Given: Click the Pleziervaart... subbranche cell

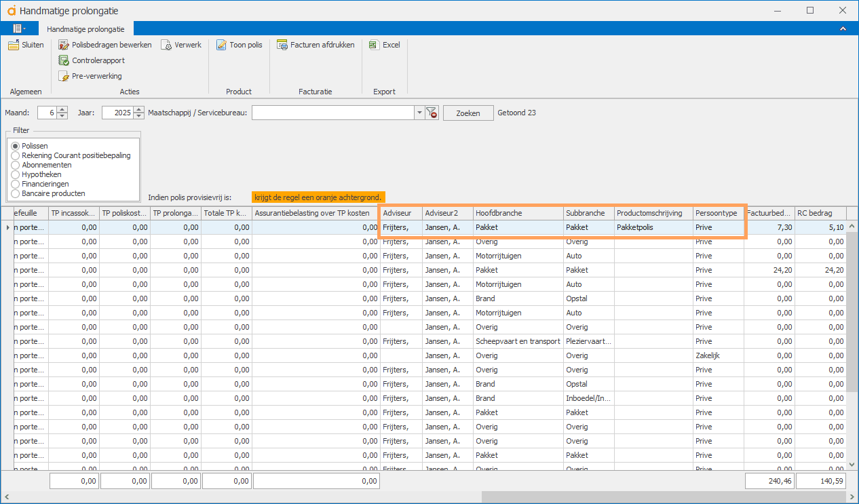Looking at the screenshot, I should [x=589, y=341].
